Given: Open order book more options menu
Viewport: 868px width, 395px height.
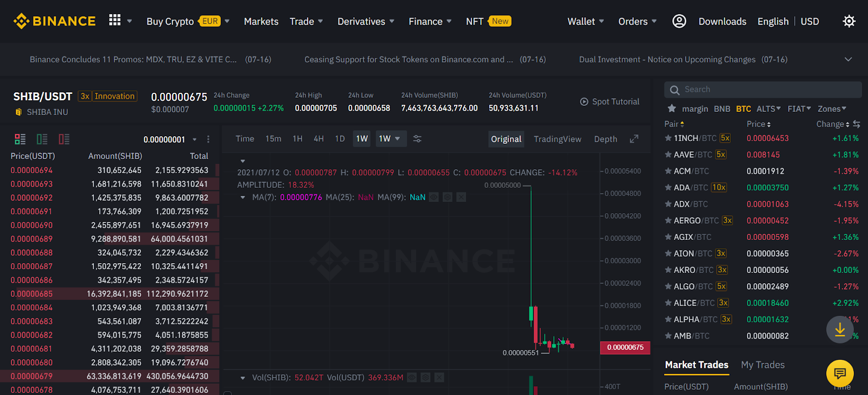Looking at the screenshot, I should coord(208,139).
